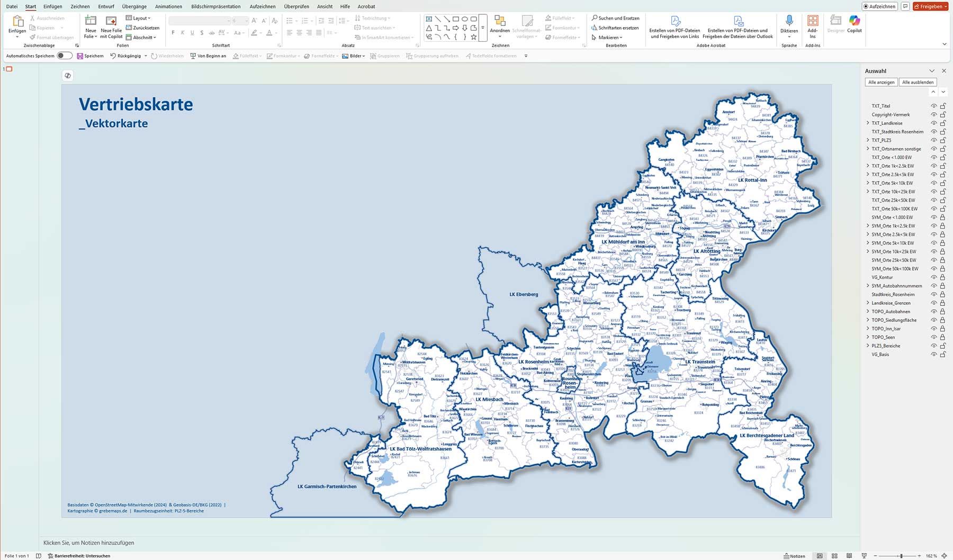
Task: Click the Einfügen paste icon
Action: point(17,21)
